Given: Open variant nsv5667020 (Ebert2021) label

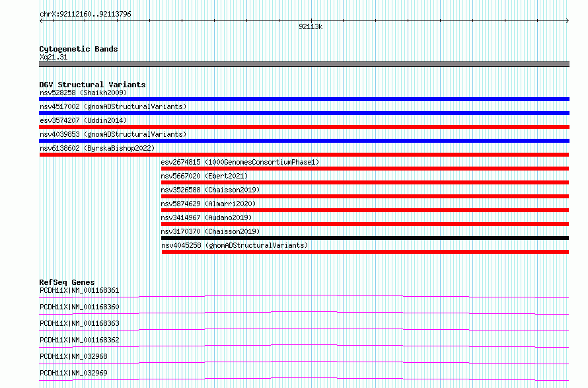Looking at the screenshot, I should (204, 176).
